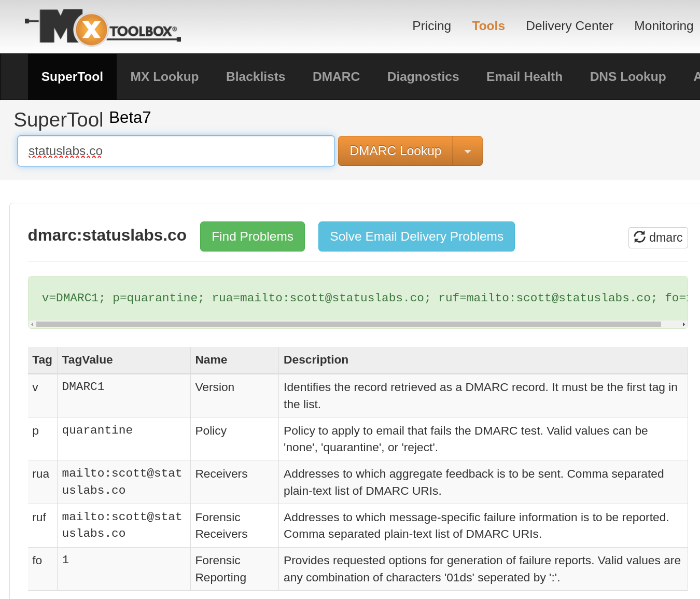
Task: Click Solve Email Delivery Problems button
Action: pyautogui.click(x=416, y=236)
